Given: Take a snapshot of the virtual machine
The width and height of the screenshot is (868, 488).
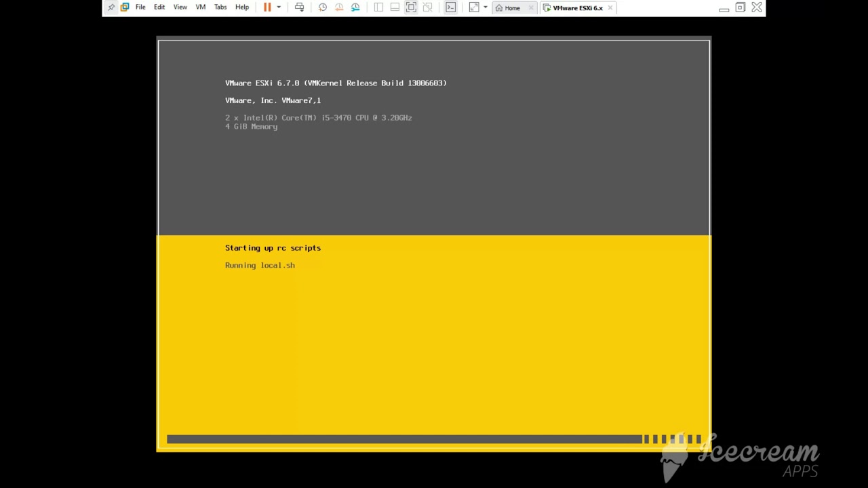Looking at the screenshot, I should (x=323, y=7).
